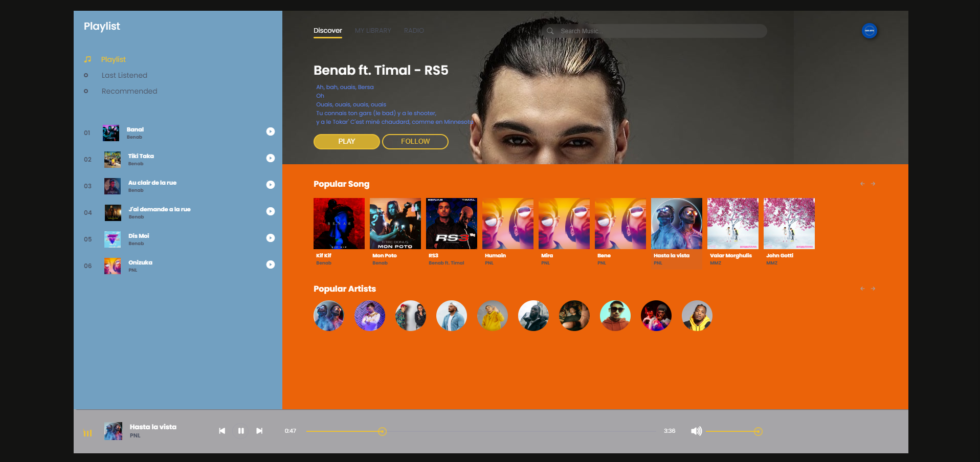
Task: Select Playlist in the sidebar
Action: point(113,59)
